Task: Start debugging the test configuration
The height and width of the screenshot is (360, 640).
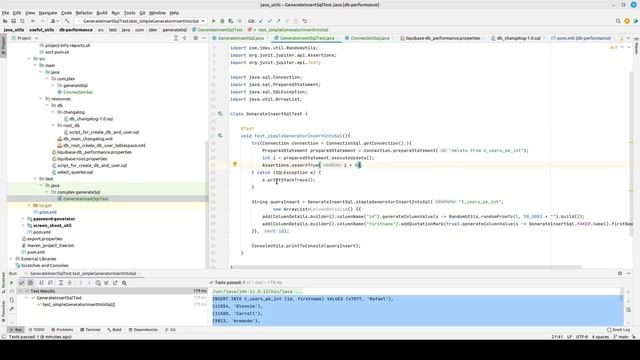Action: (222, 21)
